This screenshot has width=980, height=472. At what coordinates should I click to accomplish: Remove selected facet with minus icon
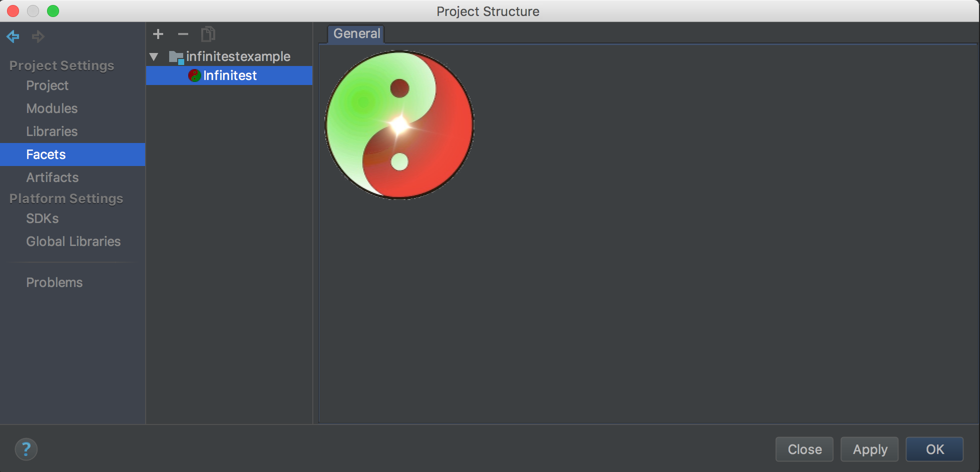[183, 34]
